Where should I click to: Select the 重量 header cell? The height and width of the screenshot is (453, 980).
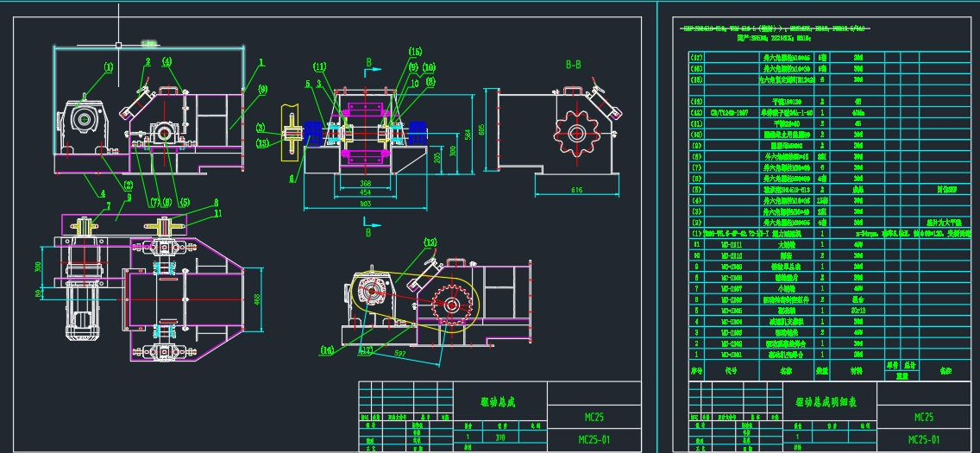coord(901,375)
